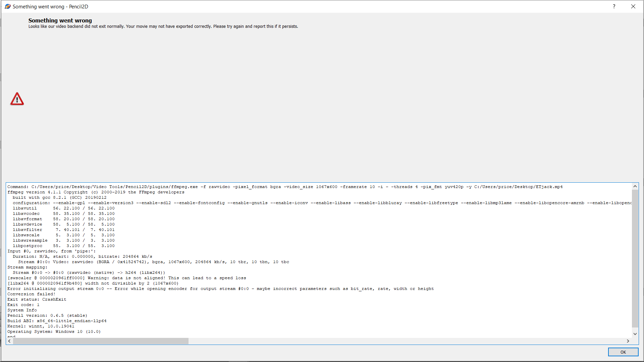Viewport: 644px width, 362px height.
Task: Click the horizontal scrollbar thumb in log
Action: tap(101, 341)
